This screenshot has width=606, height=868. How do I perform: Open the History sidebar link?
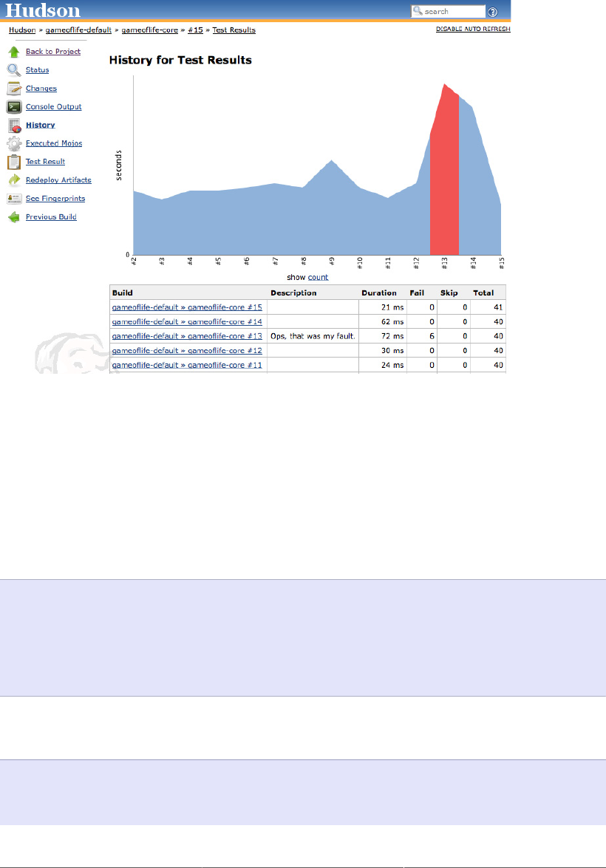pyautogui.click(x=41, y=125)
